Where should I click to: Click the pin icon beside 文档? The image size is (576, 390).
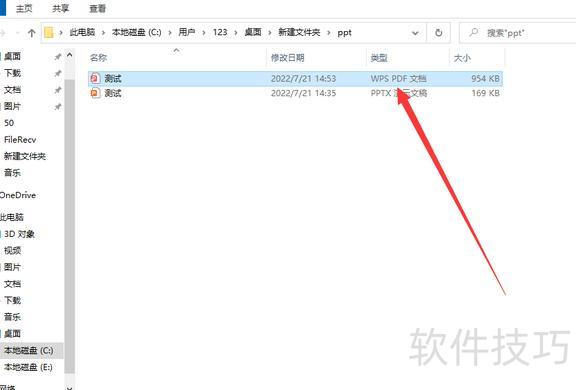pos(58,90)
